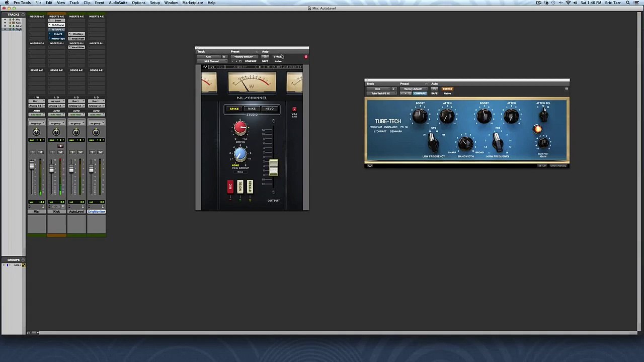
Task: Click undo arrow in NLS Waves toolbar
Action: (x=212, y=67)
